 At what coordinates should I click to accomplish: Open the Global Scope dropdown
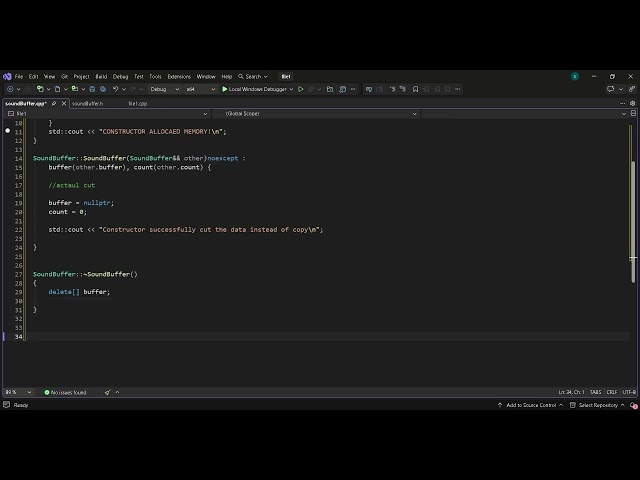[315, 113]
